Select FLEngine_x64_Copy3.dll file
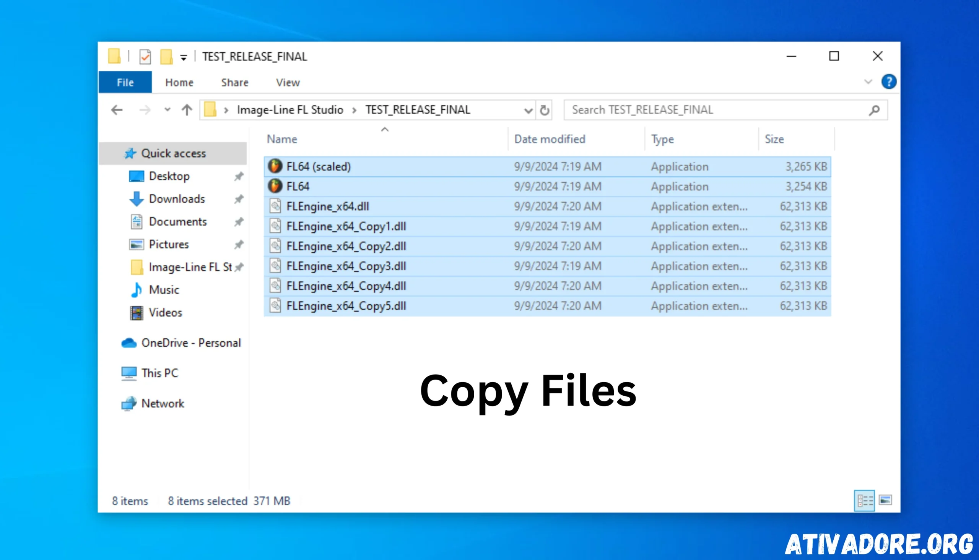The height and width of the screenshot is (560, 979). point(346,266)
